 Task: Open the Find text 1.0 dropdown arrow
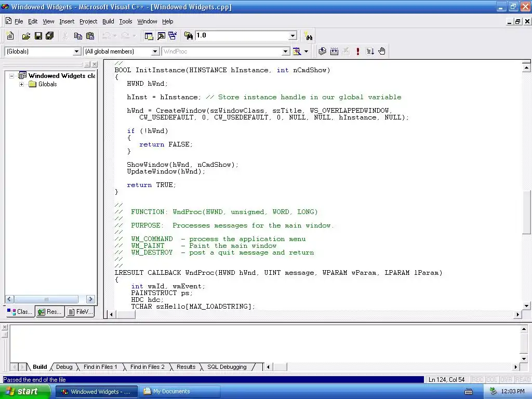click(292, 36)
